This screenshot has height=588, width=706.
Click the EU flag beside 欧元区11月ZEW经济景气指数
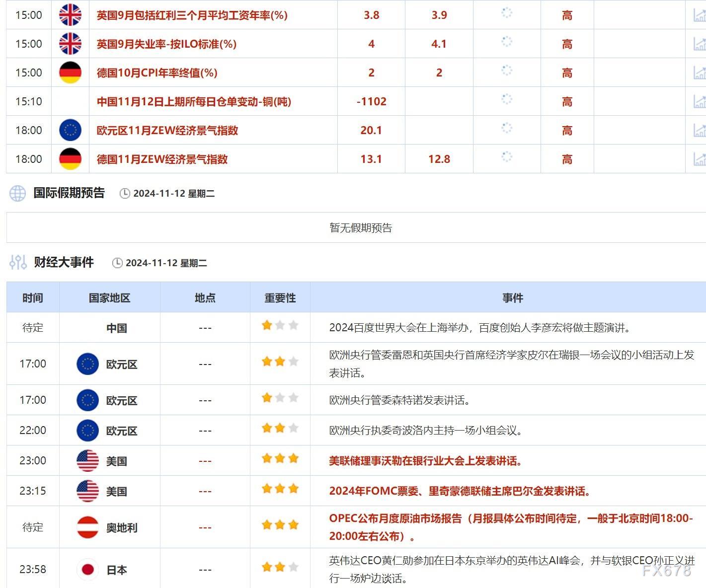(70, 130)
